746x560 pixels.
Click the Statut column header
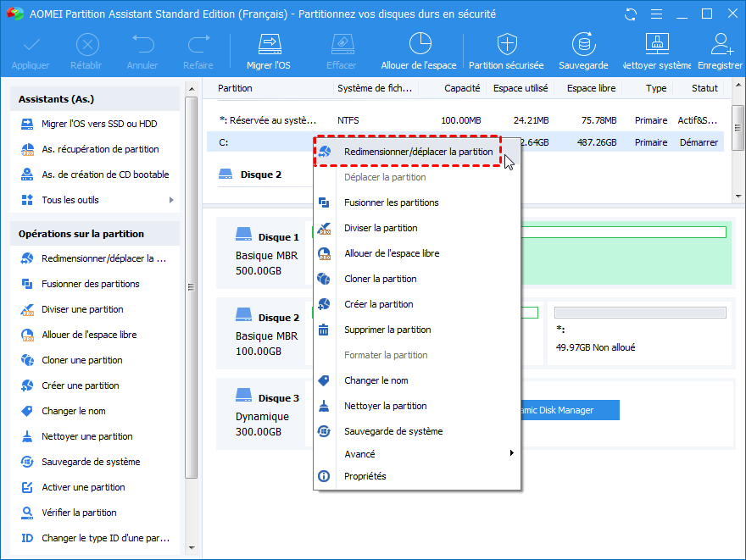[704, 88]
